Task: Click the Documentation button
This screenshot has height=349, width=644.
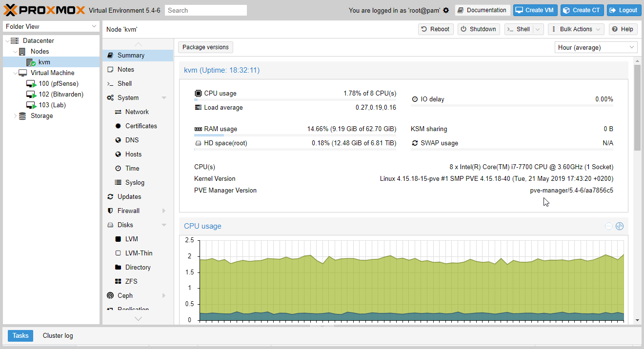Action: click(483, 10)
